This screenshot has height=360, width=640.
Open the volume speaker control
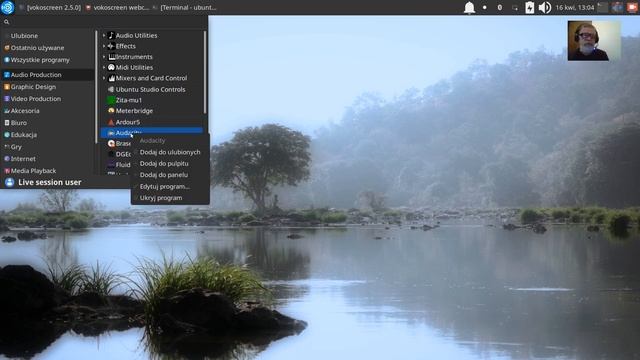point(544,7)
